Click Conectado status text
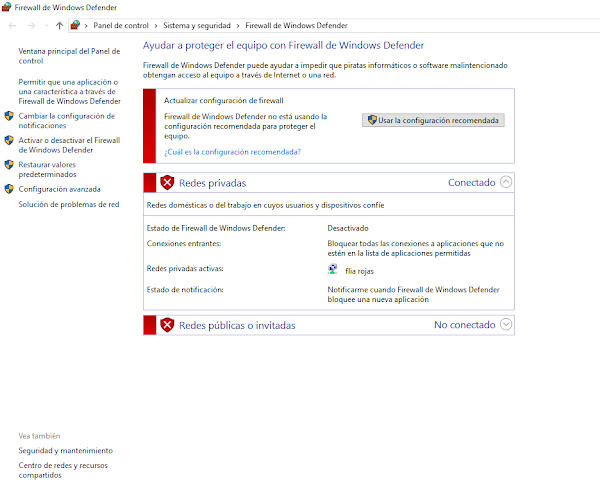600x486 pixels. pos(471,183)
